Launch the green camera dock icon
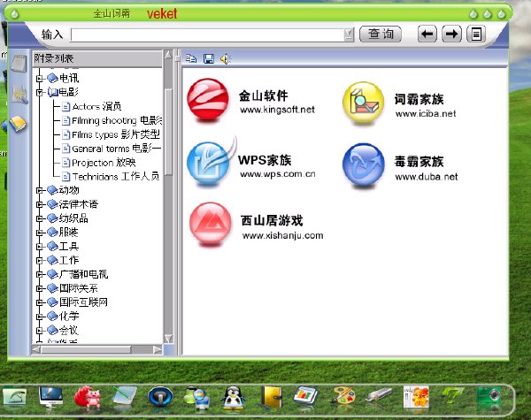The width and height of the screenshot is (531, 420). (x=489, y=395)
